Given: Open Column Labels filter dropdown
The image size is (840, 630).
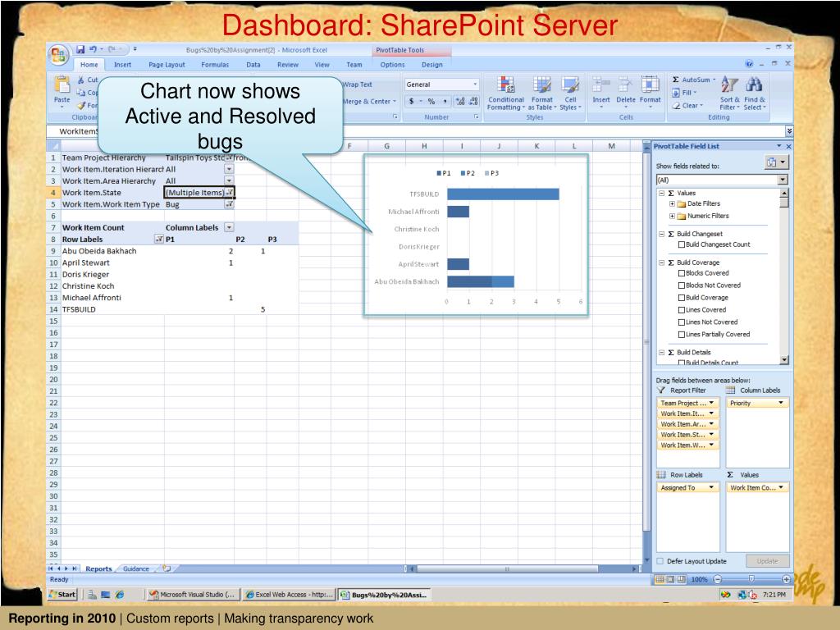Looking at the screenshot, I should click(229, 227).
